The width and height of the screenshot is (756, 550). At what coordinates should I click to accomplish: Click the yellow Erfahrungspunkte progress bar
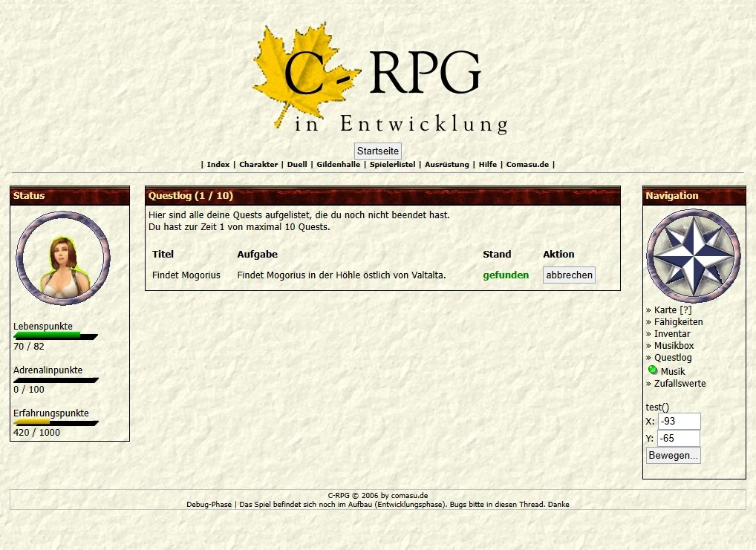pyautogui.click(x=56, y=423)
